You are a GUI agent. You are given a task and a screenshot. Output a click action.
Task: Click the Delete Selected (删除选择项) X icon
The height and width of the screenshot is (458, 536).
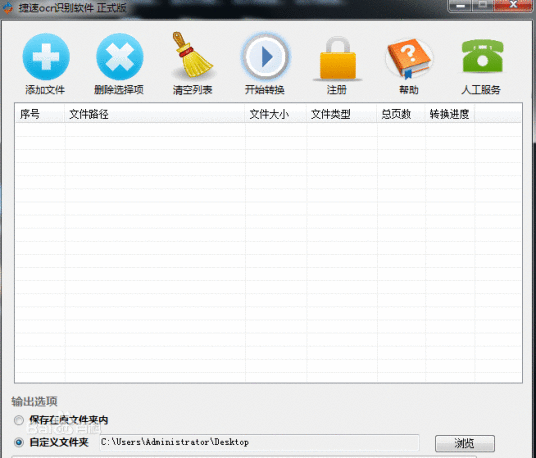120,56
